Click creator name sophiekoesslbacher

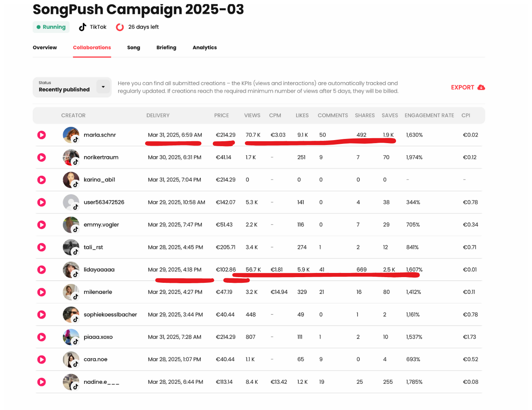click(x=110, y=315)
